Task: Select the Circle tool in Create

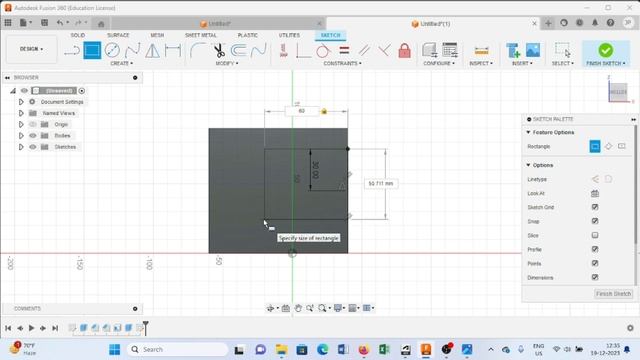Action: [112, 51]
